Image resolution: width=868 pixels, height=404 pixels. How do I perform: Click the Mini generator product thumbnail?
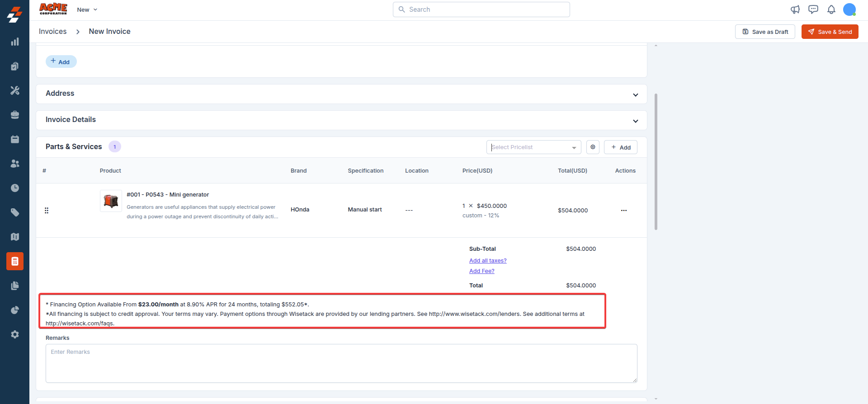click(x=111, y=201)
